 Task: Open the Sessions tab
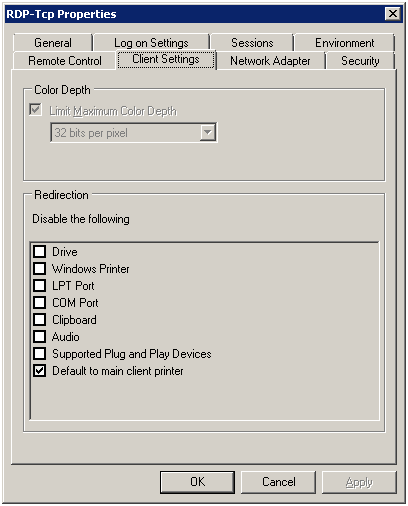click(252, 43)
